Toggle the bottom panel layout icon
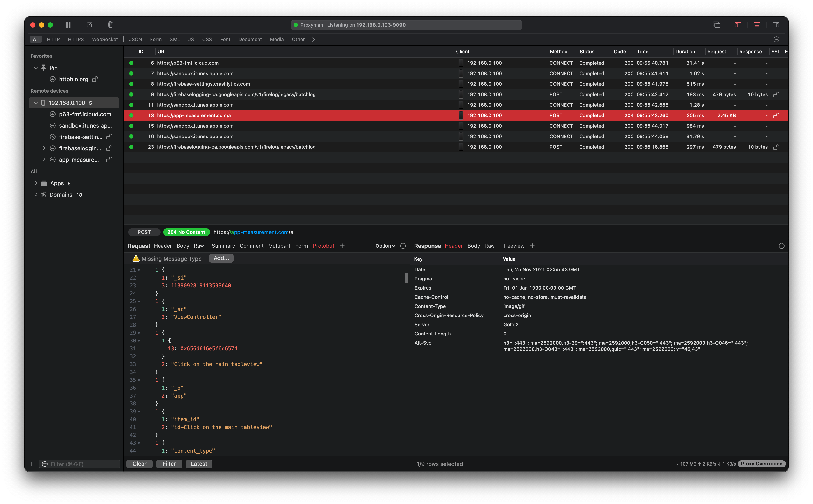 [x=757, y=25]
